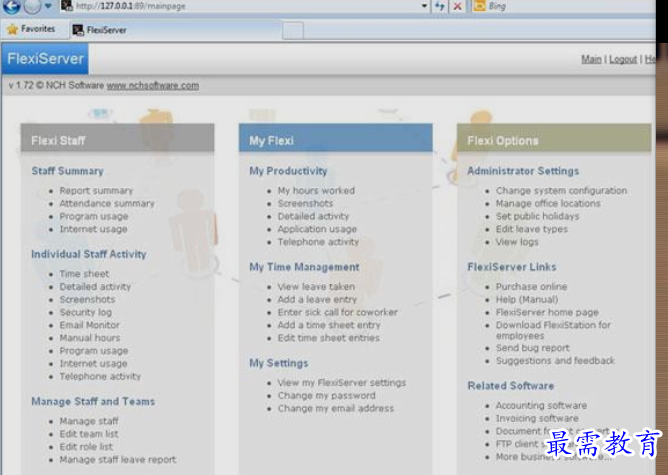This screenshot has height=475, width=668.
Task: Open Internet usage under Staff Summary
Action: tap(93, 229)
